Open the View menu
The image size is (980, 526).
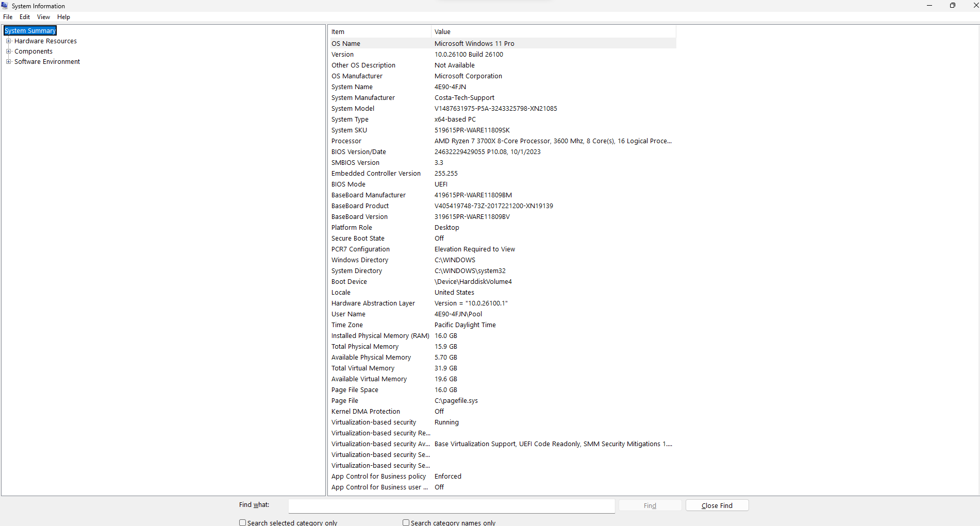44,17
